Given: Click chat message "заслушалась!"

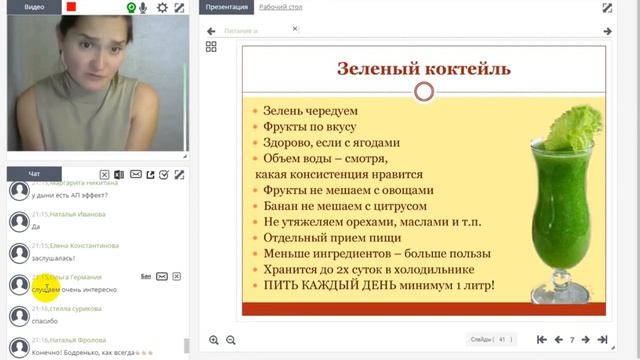Looking at the screenshot, I should [53, 258].
